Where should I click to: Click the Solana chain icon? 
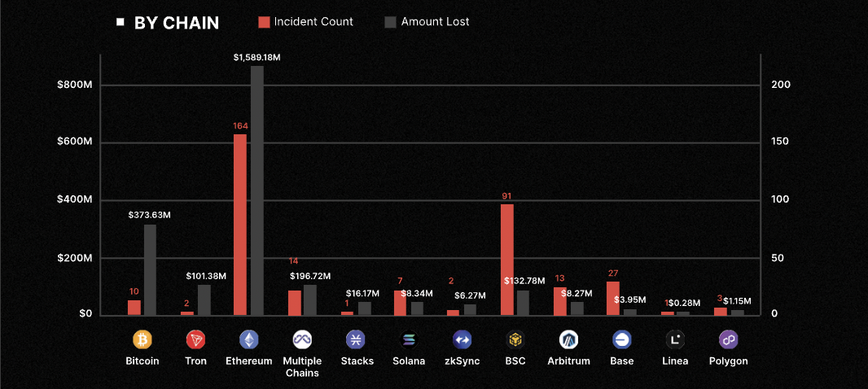(x=409, y=339)
